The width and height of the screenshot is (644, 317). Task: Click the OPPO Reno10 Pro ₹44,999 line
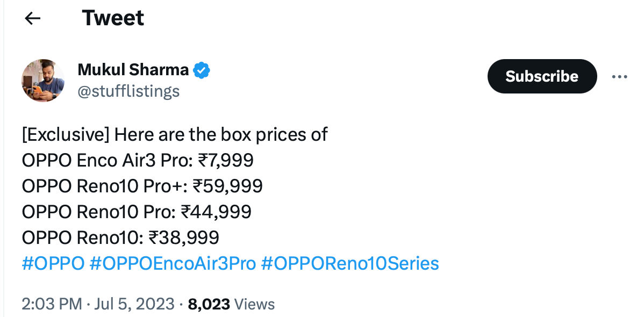coord(137,212)
